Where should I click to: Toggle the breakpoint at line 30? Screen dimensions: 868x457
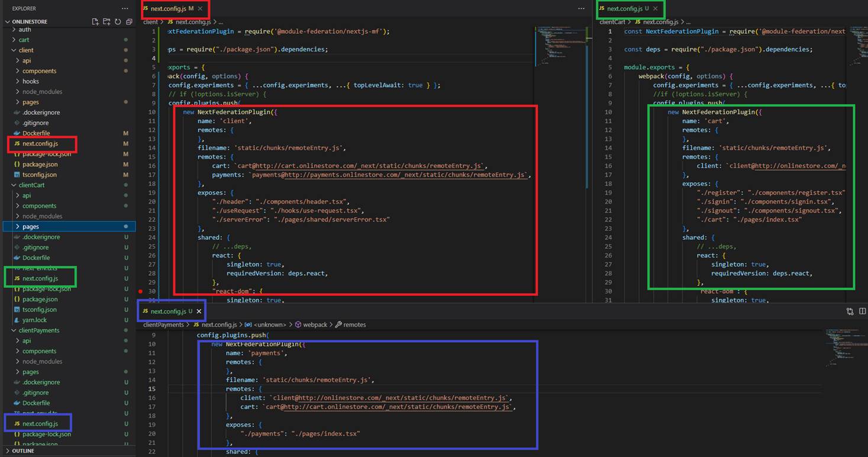click(140, 291)
